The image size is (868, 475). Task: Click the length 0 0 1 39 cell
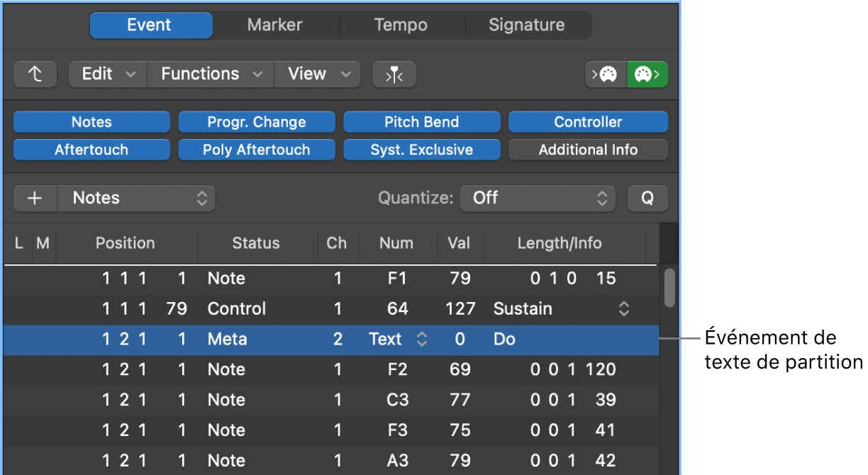(x=573, y=401)
